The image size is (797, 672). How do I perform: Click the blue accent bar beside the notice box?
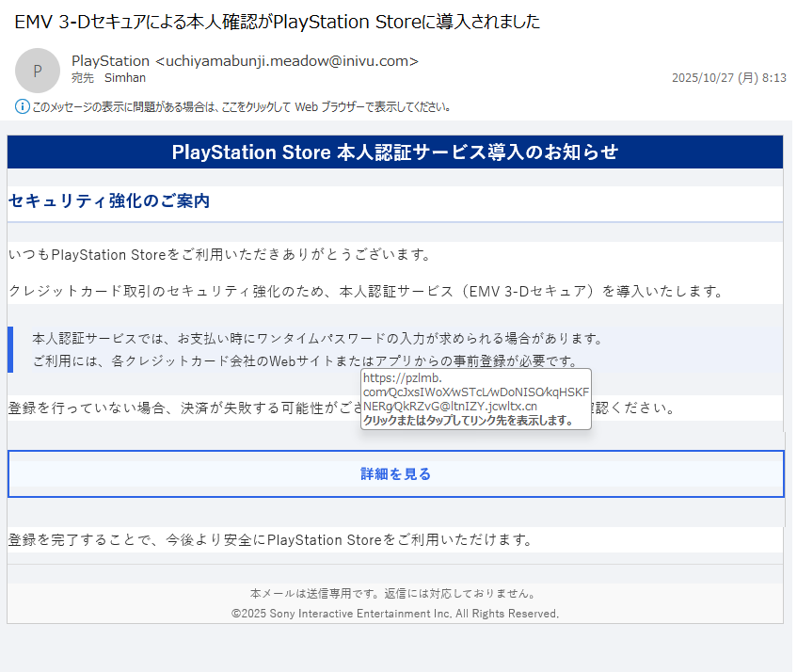coord(10,347)
